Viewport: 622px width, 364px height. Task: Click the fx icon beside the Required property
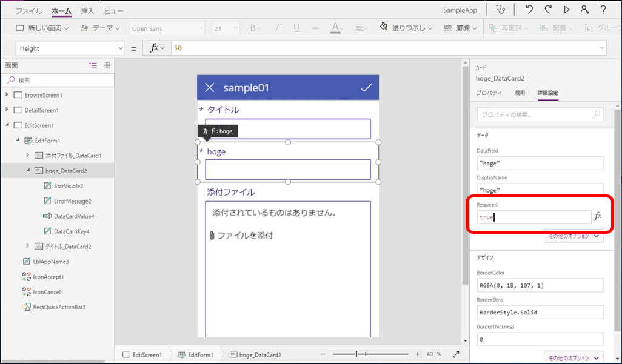597,216
